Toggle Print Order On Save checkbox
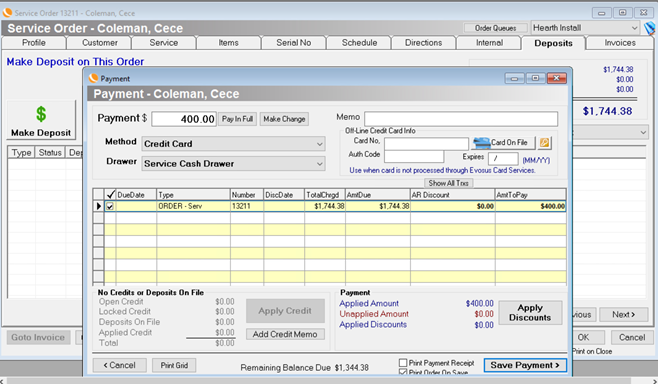This screenshot has width=658, height=384. point(403,372)
